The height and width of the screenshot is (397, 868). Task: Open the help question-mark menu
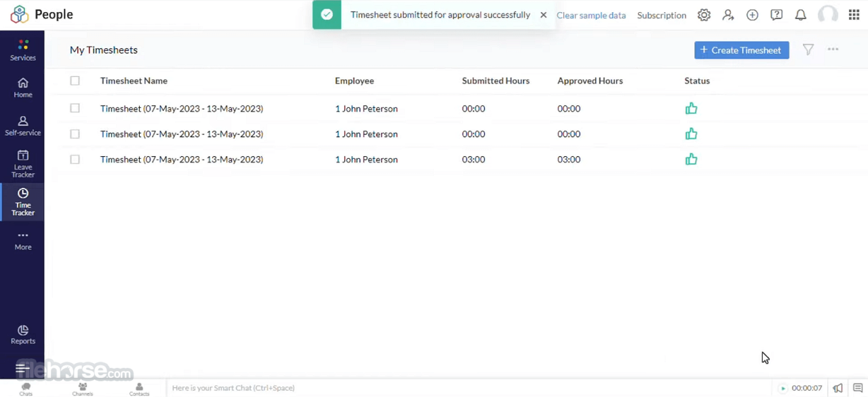[776, 14]
